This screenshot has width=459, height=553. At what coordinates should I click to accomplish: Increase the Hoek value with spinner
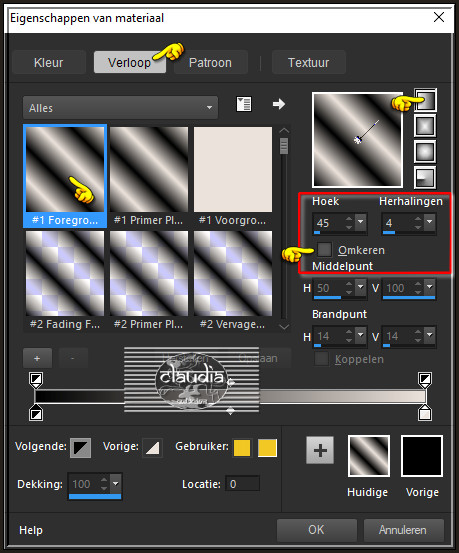[x=349, y=219]
